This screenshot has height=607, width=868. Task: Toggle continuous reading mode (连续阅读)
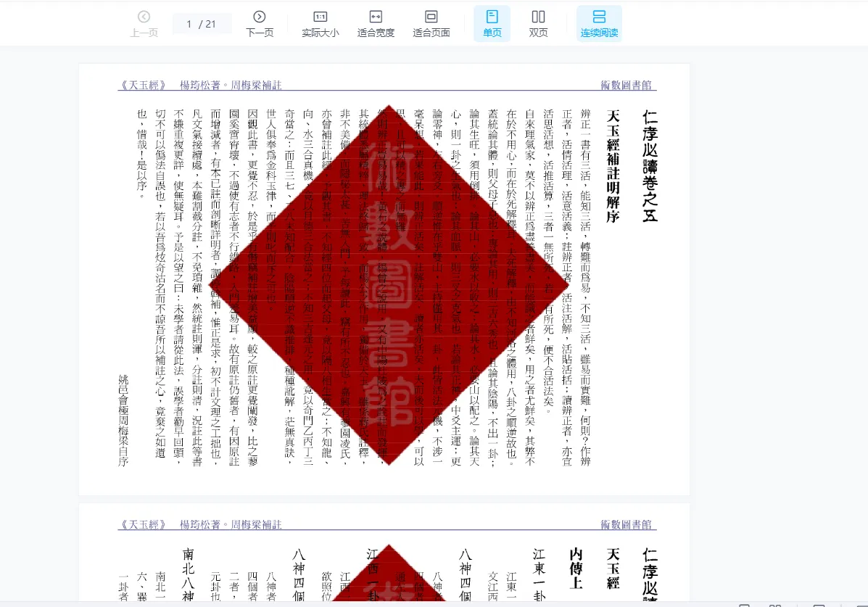(600, 24)
